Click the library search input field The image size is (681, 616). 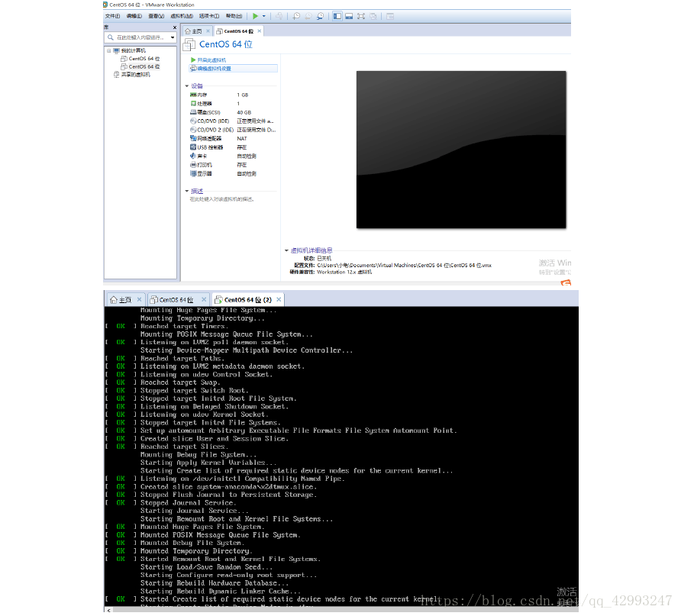(x=141, y=37)
